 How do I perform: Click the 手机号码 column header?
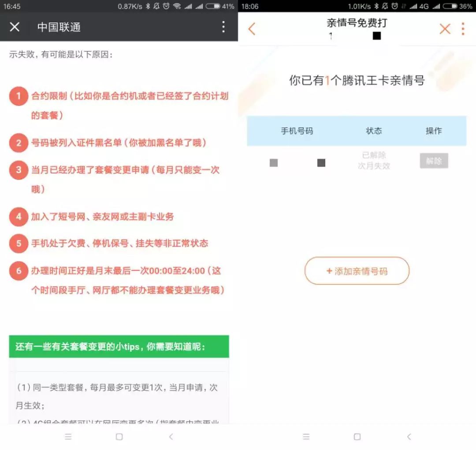297,131
